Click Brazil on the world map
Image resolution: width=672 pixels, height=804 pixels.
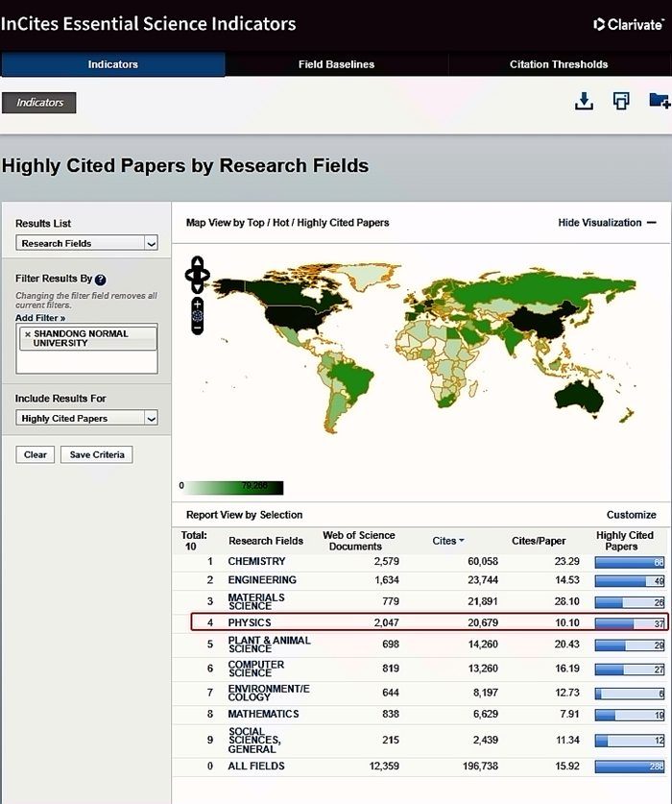tap(353, 379)
